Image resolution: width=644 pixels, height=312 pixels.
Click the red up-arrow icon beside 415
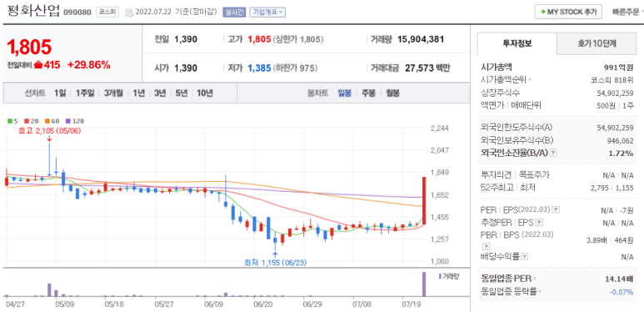coord(38,64)
